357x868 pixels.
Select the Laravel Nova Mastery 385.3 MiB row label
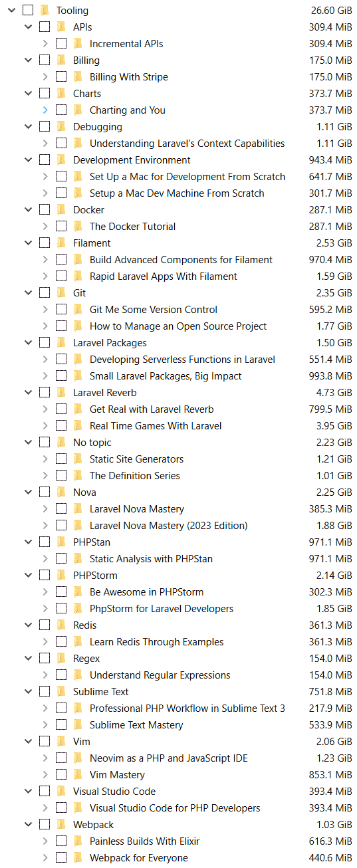click(x=137, y=508)
